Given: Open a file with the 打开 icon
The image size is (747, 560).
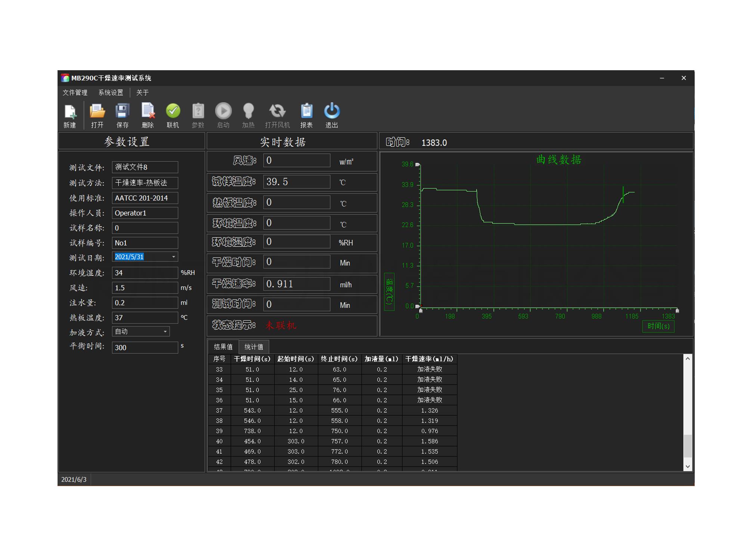Looking at the screenshot, I should (x=97, y=112).
